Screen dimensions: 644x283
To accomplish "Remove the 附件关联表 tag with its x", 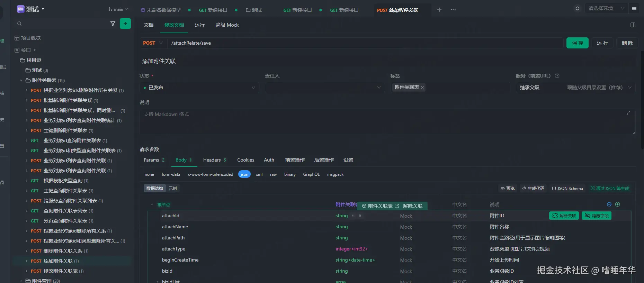I will (422, 88).
